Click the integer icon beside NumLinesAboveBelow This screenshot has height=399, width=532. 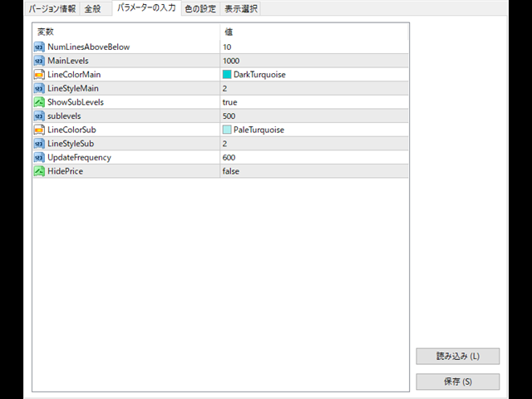pos(39,47)
